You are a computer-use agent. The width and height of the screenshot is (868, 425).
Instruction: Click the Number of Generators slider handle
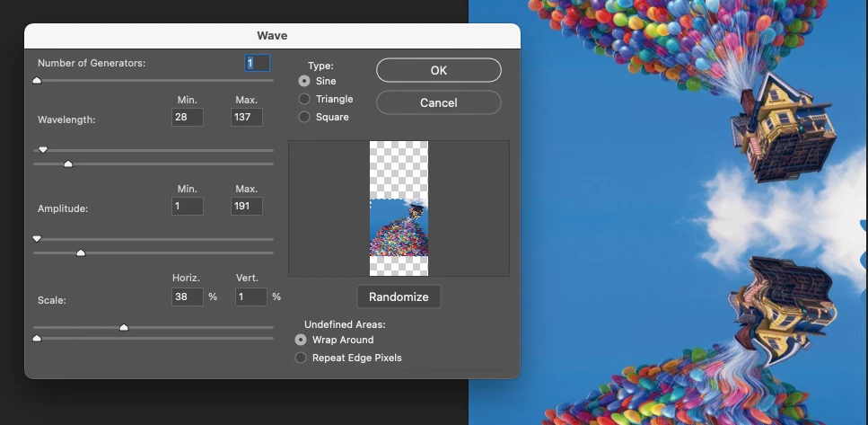[37, 80]
